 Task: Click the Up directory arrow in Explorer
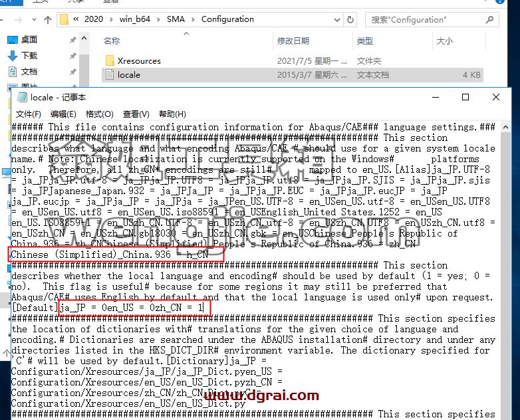pos(48,20)
